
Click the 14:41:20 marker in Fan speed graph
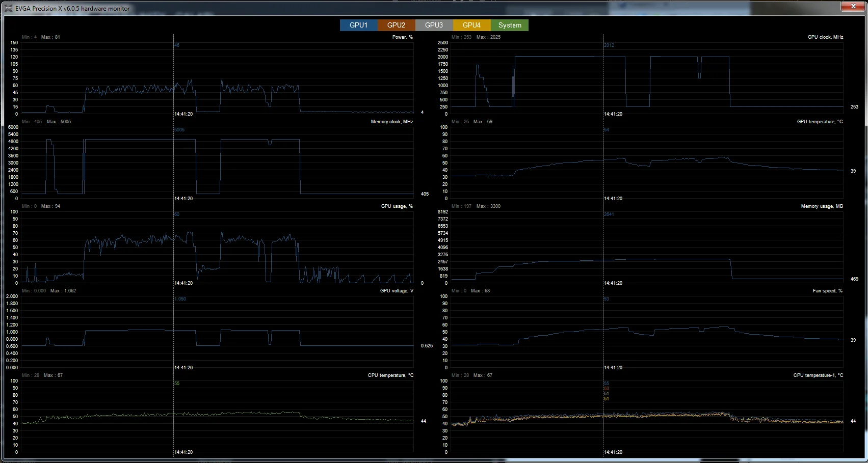613,368
